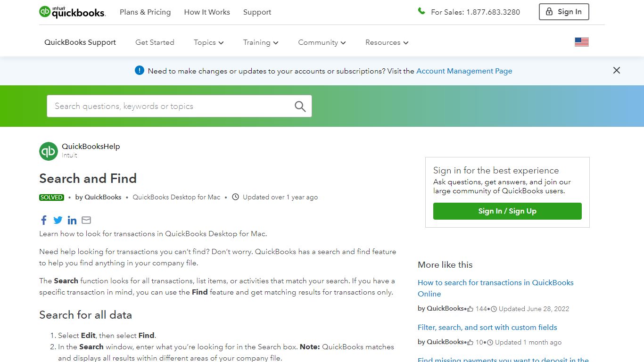Dismiss the account management notice banner
Image resolution: width=644 pixels, height=362 pixels.
coord(617,70)
